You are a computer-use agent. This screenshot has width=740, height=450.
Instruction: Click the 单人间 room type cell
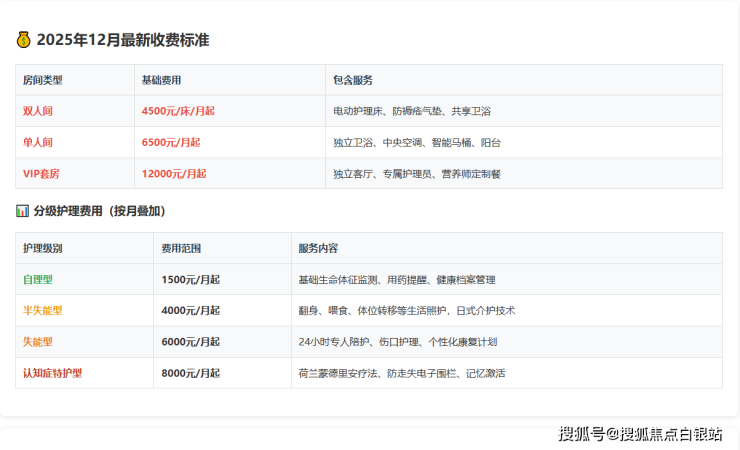point(38,142)
